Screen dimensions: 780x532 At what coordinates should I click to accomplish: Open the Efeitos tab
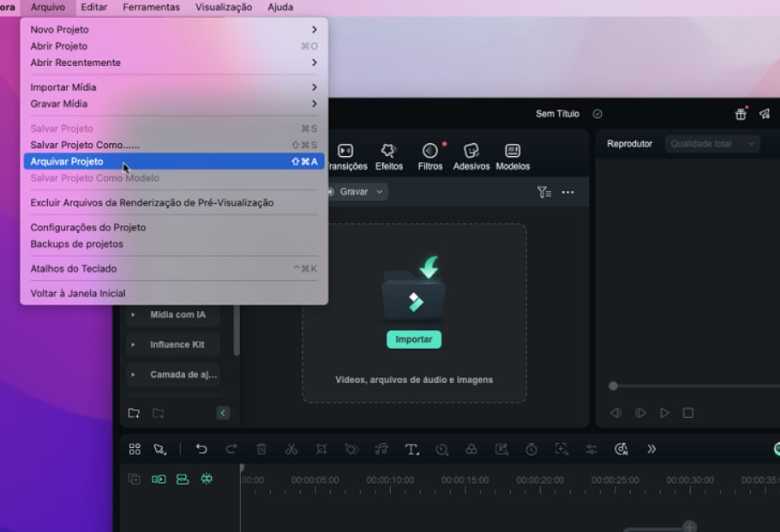coord(389,157)
